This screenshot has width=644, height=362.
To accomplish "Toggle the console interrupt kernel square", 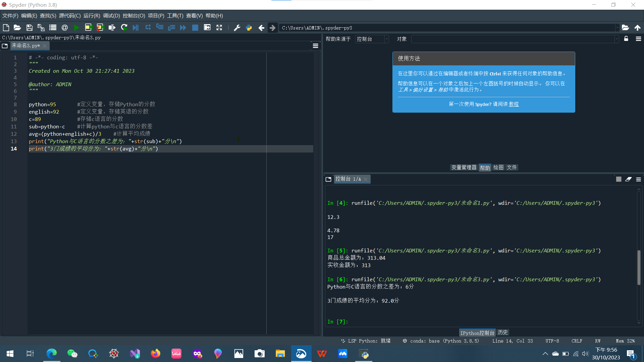I will point(619,179).
